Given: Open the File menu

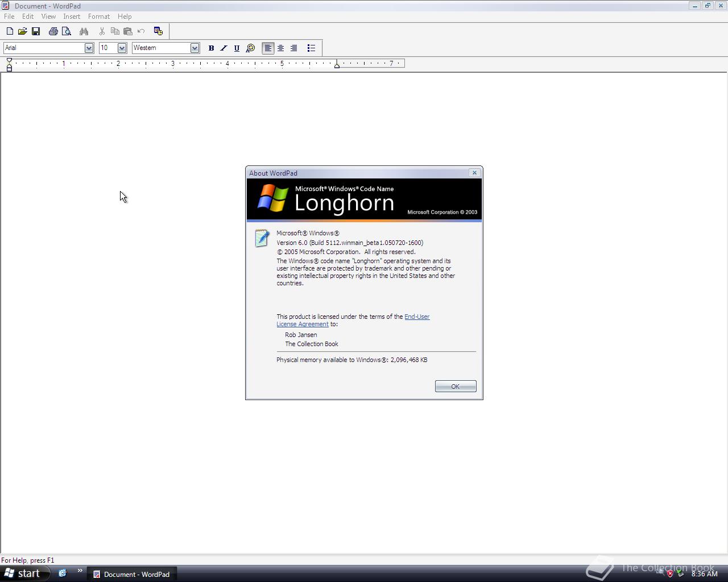Looking at the screenshot, I should pyautogui.click(x=9, y=16).
